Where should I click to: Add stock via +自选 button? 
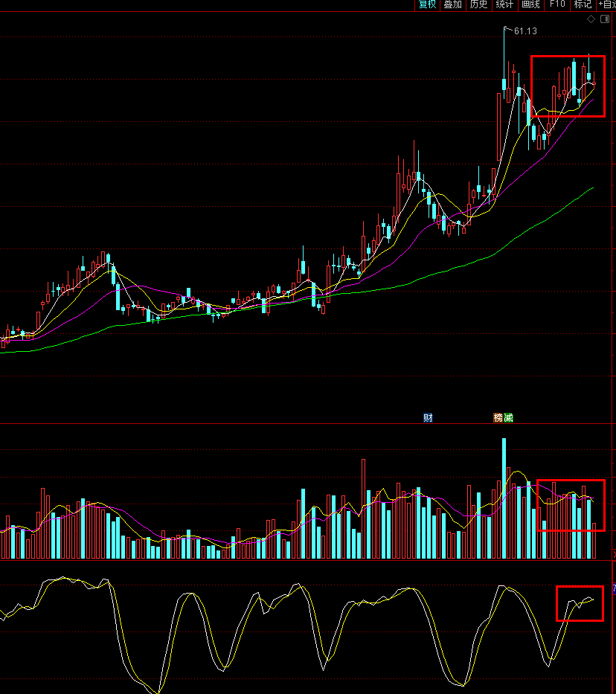[x=607, y=5]
